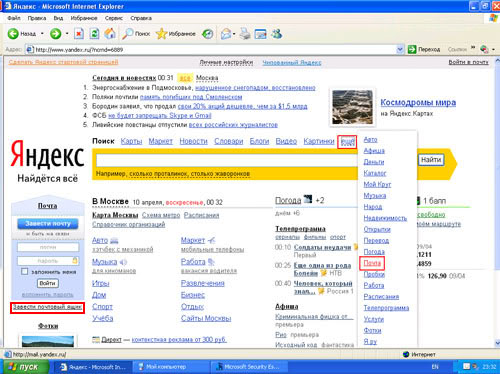Go to the Home page icon
500x374 pixels.
pyautogui.click(x=110, y=34)
